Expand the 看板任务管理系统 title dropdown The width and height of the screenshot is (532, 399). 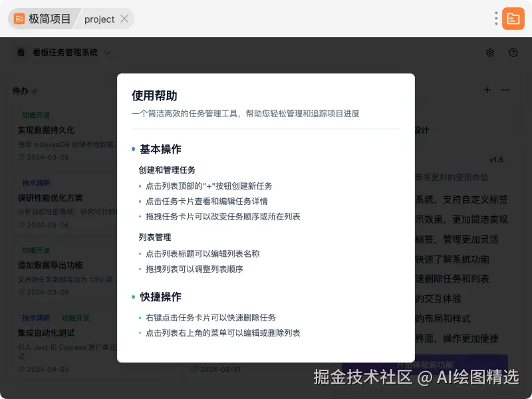[x=106, y=52]
